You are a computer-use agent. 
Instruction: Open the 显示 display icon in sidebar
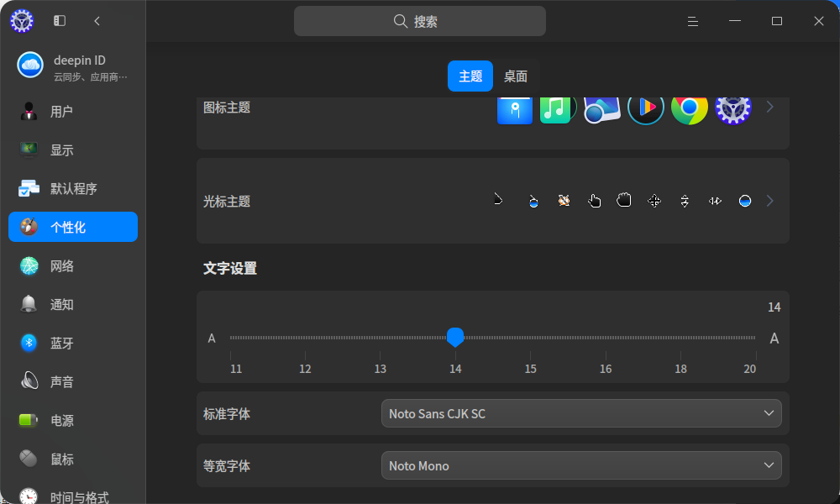[x=29, y=150]
